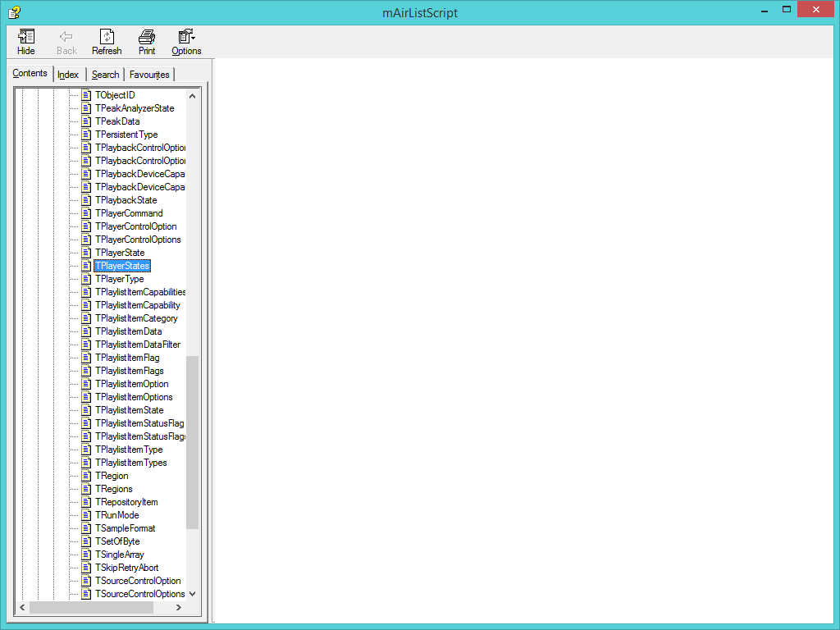Viewport: 840px width, 630px height.
Task: Click page icon beside TPlaybackState
Action: tap(86, 200)
